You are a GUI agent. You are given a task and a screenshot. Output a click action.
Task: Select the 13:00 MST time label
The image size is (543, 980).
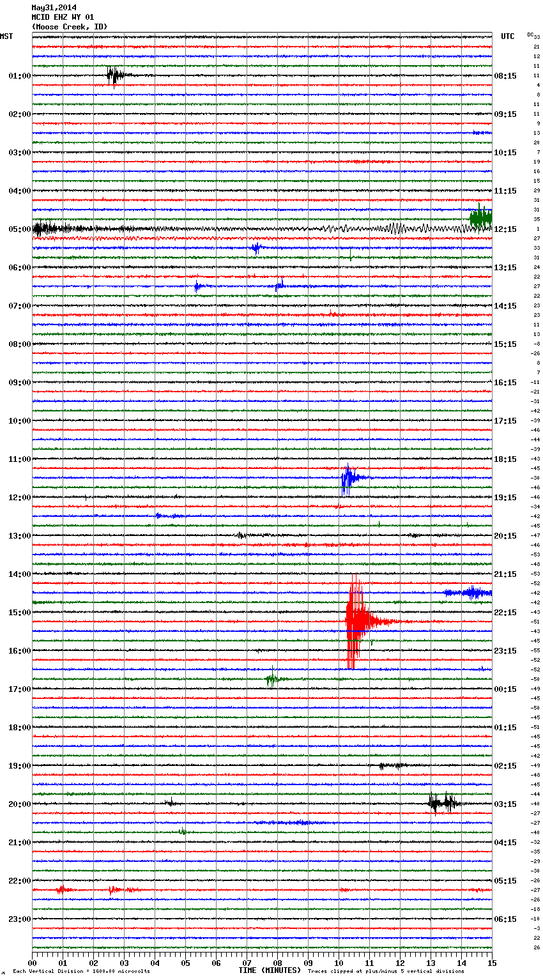(20, 536)
